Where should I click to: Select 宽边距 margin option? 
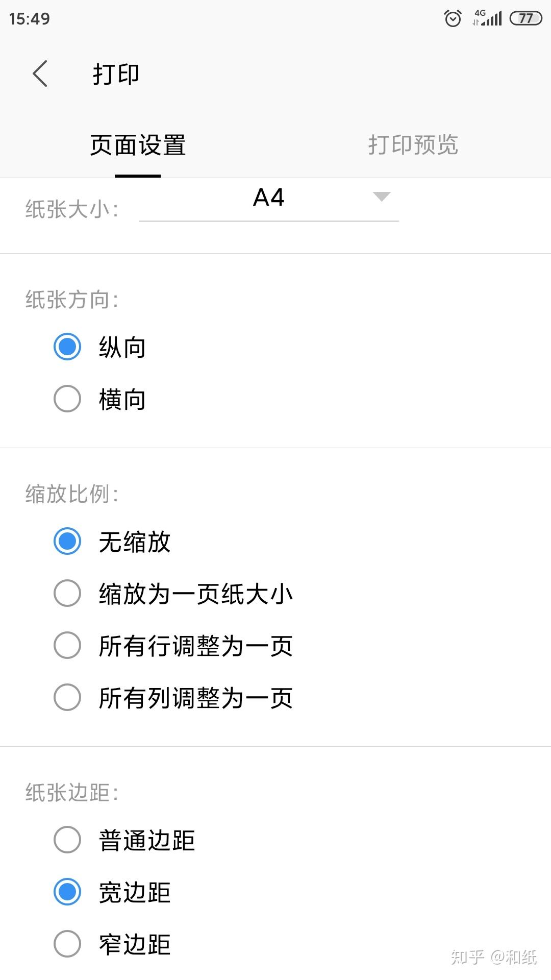pyautogui.click(x=67, y=892)
